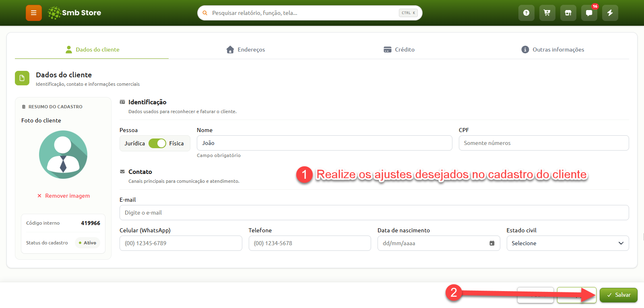Switch to Dados do cliente tab
This screenshot has width=644, height=308.
click(92, 50)
